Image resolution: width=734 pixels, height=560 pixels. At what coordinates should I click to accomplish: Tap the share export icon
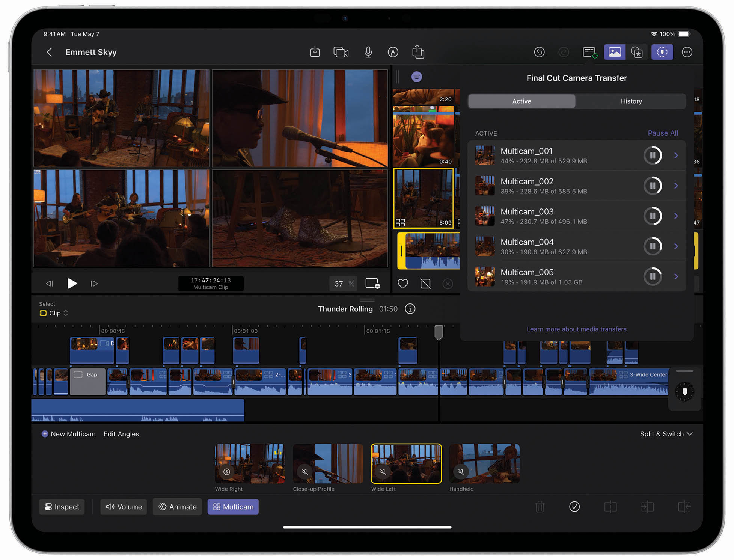(418, 51)
